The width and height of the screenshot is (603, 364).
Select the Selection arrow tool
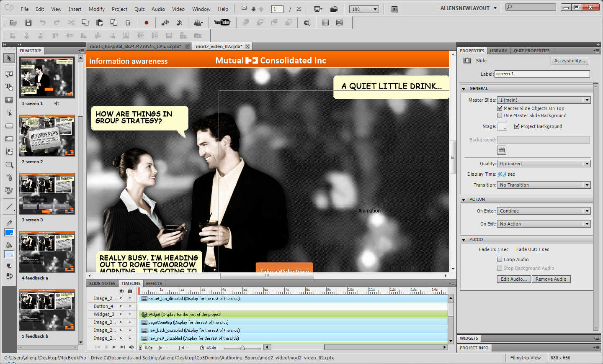tap(9, 59)
